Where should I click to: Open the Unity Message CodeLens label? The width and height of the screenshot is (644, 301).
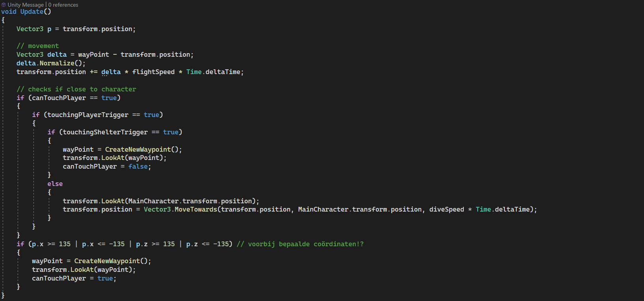pyautogui.click(x=26, y=5)
